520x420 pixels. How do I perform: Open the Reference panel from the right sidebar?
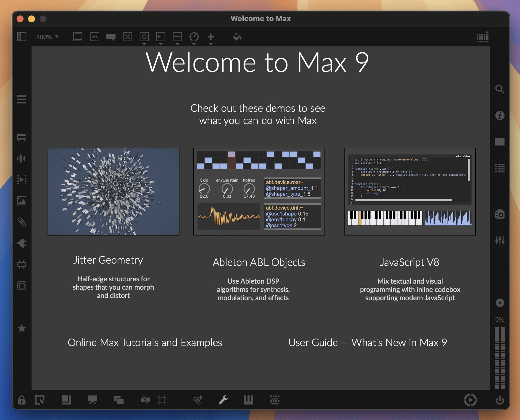pos(500,142)
